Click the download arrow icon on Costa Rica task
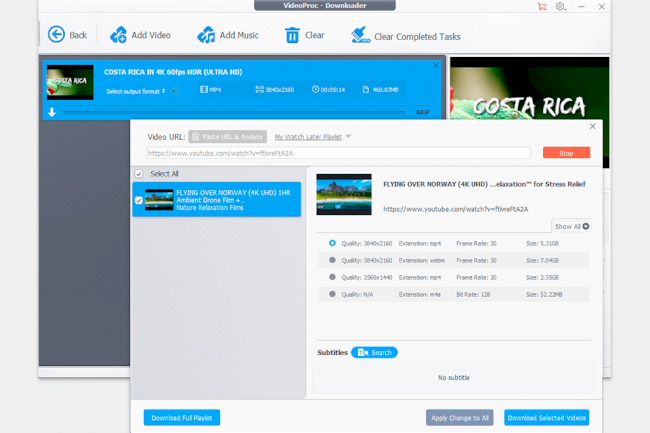The image size is (650, 433). coord(52,112)
